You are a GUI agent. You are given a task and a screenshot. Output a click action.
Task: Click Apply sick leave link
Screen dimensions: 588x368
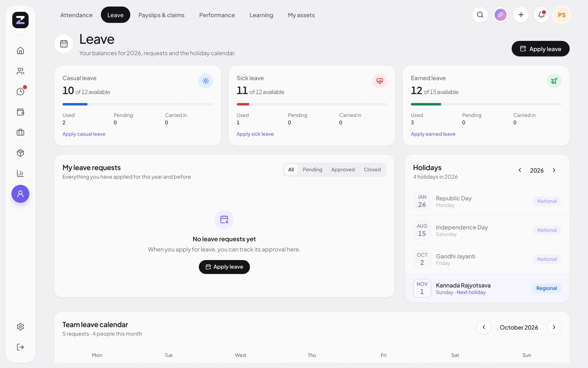tap(255, 134)
